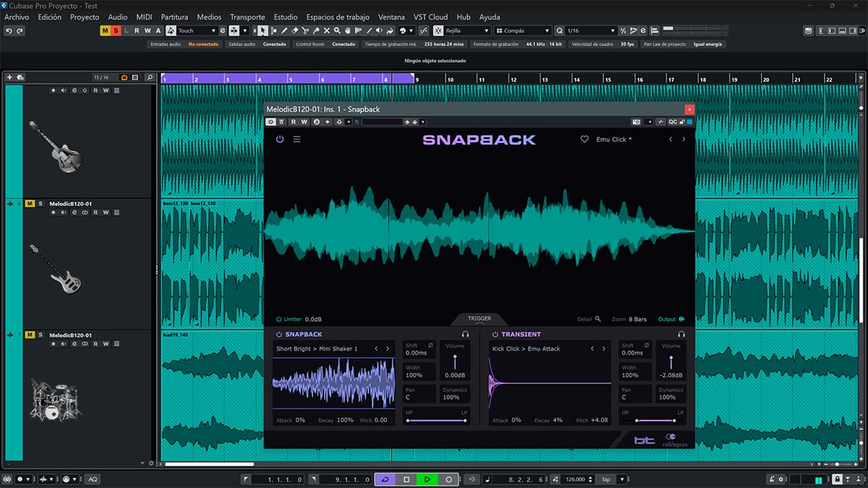The height and width of the screenshot is (488, 868).
Task: Select the Zoom magnifier tool
Action: tap(338, 31)
